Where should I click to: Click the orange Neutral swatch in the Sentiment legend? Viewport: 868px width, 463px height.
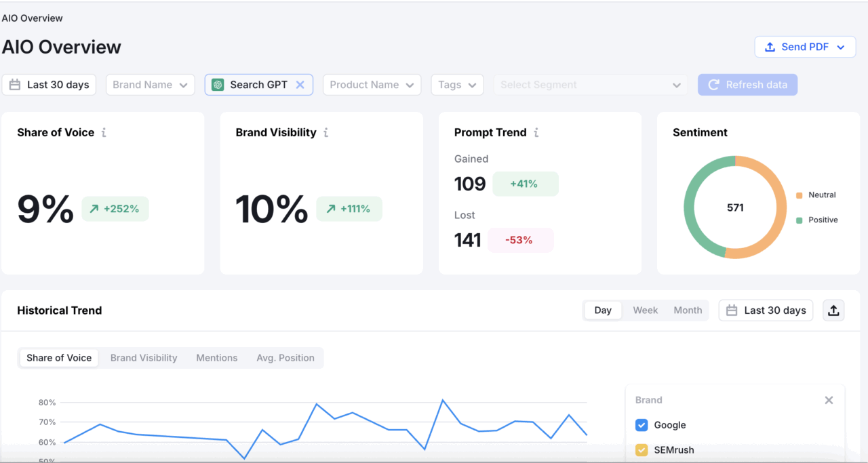pos(800,195)
